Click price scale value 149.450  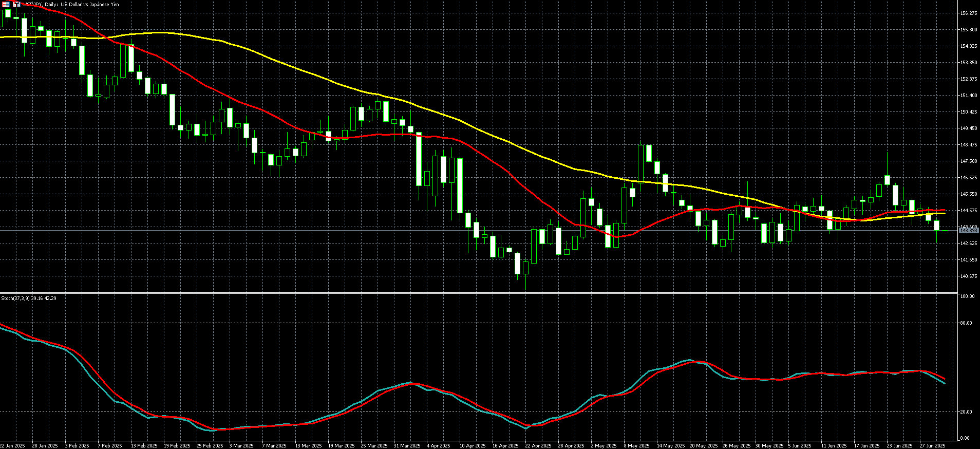[x=968, y=128]
